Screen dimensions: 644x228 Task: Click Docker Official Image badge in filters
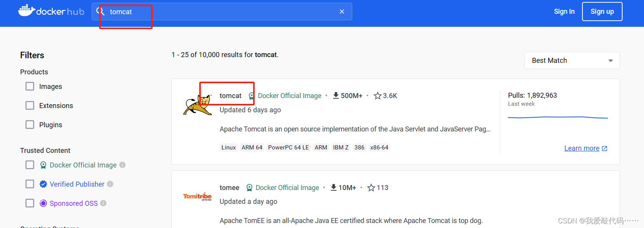[43, 165]
